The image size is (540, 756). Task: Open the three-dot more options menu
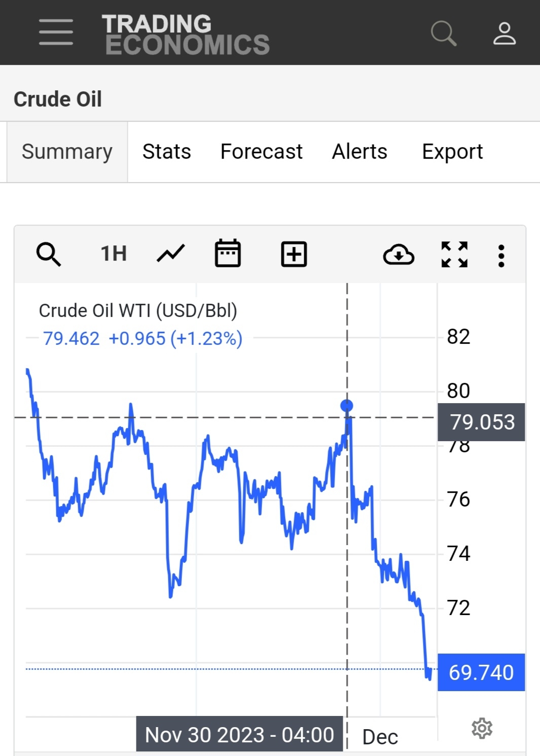pos(501,256)
